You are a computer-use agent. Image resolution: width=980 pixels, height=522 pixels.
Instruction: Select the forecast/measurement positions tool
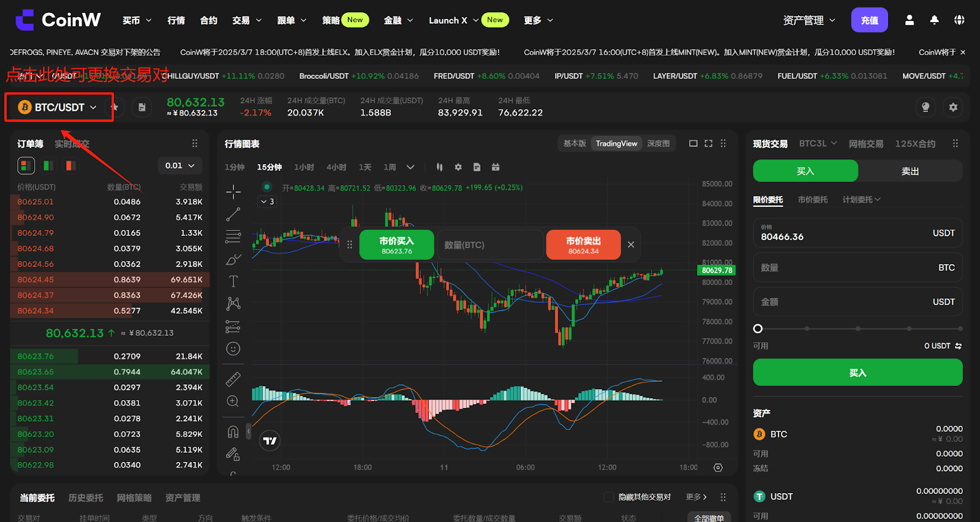233,326
